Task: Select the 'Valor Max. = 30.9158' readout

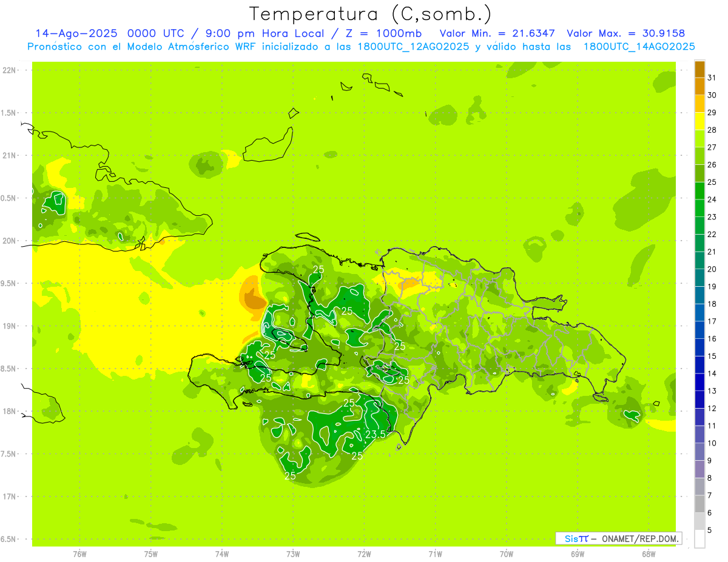Action: tap(625, 33)
